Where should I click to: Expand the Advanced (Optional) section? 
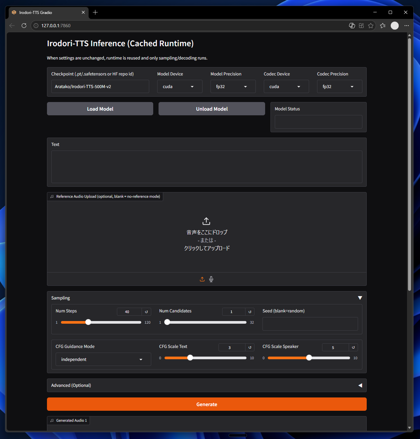[360, 385]
